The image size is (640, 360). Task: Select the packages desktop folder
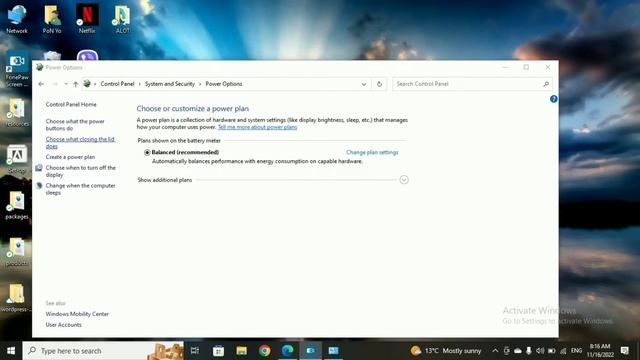pyautogui.click(x=17, y=206)
